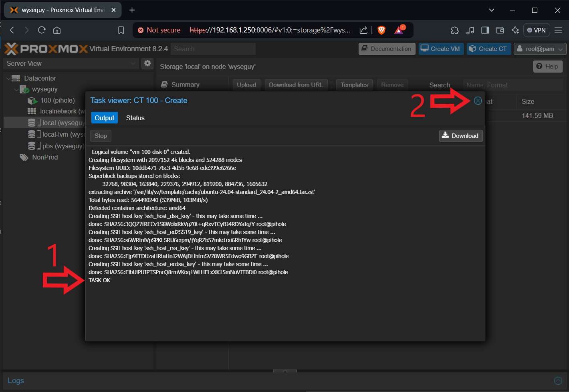Go back in browser history
This screenshot has width=569, height=392.
12,30
